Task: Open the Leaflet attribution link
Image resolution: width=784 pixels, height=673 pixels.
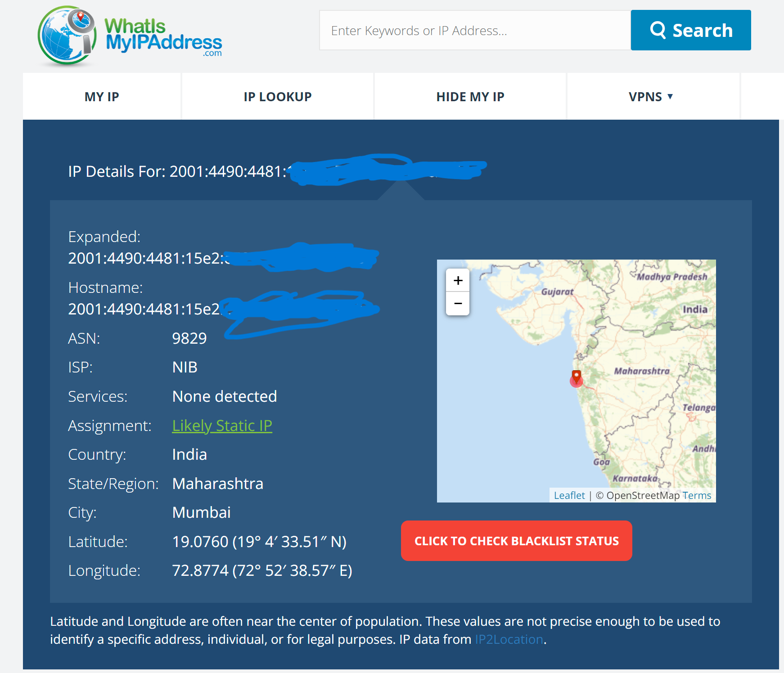Action: [569, 495]
